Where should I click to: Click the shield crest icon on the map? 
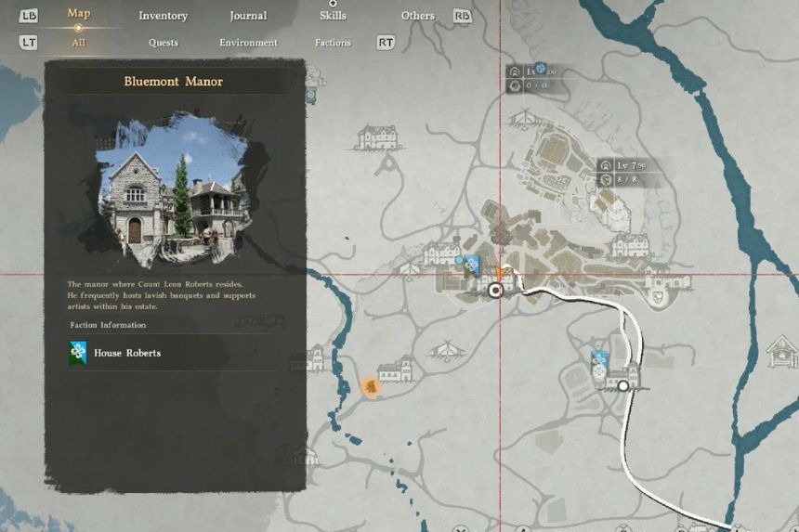[658, 297]
